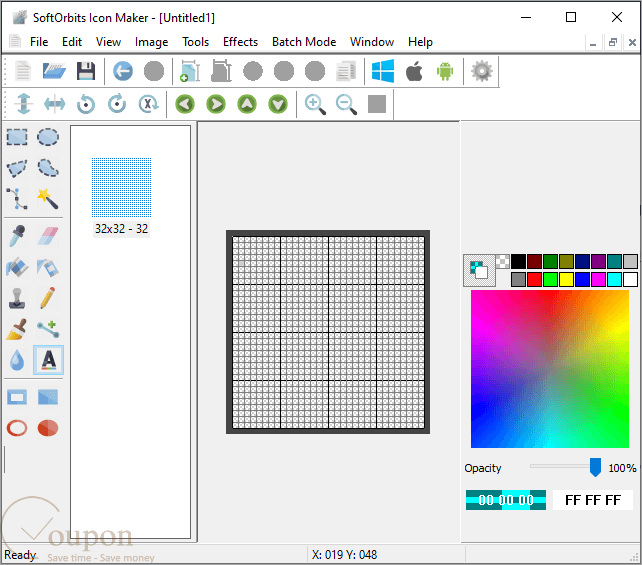
Task: Click the Opacity slider handle
Action: [x=595, y=468]
